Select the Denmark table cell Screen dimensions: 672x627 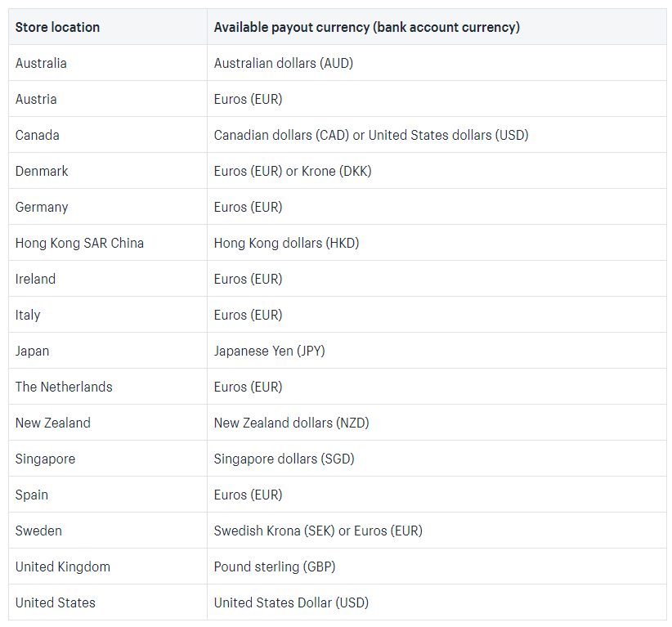click(x=42, y=171)
